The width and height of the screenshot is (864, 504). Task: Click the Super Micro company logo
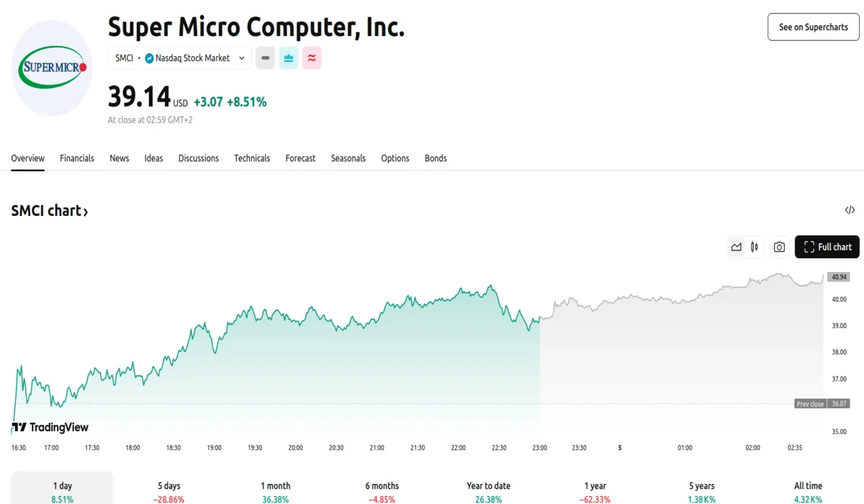point(52,68)
